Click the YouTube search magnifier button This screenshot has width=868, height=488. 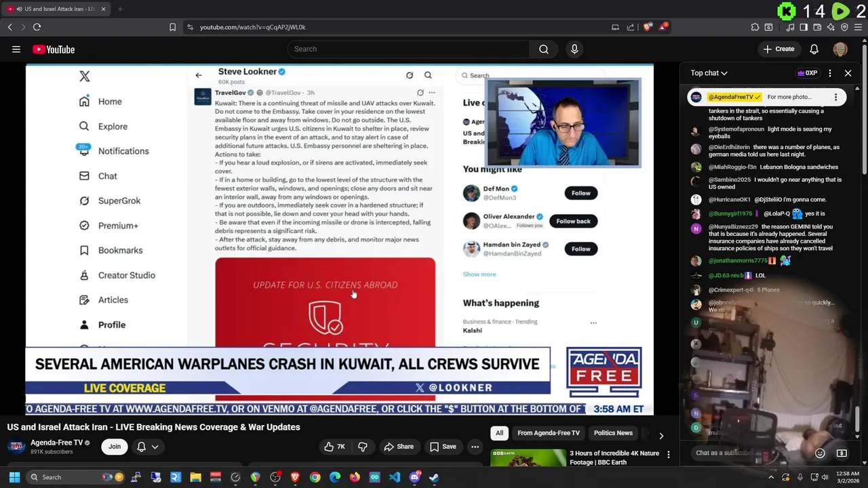[x=543, y=49]
